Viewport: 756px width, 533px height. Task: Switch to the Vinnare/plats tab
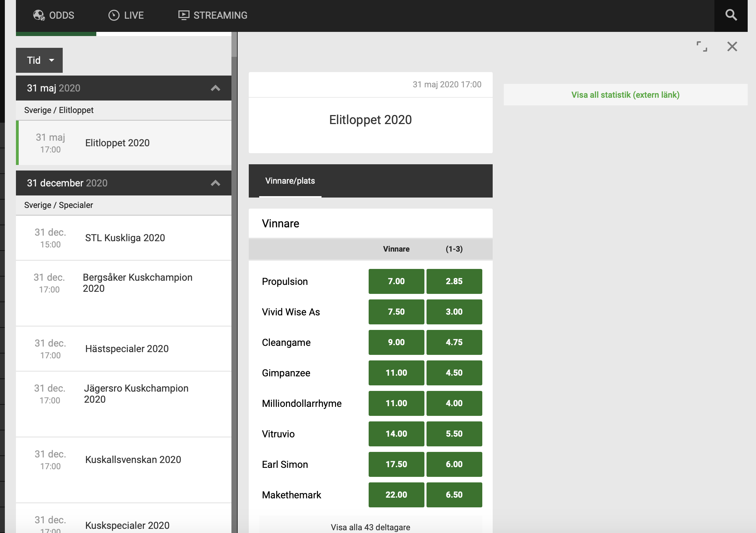click(x=290, y=181)
